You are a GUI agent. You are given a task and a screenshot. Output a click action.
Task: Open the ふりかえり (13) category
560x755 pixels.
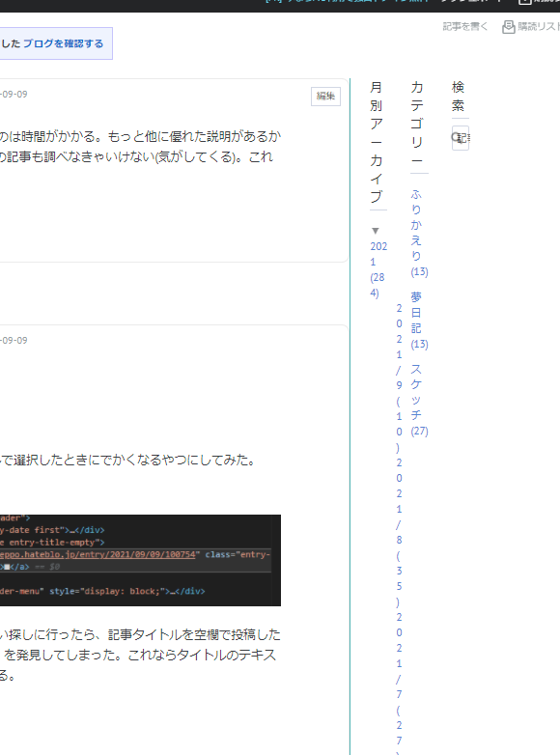[x=419, y=233]
